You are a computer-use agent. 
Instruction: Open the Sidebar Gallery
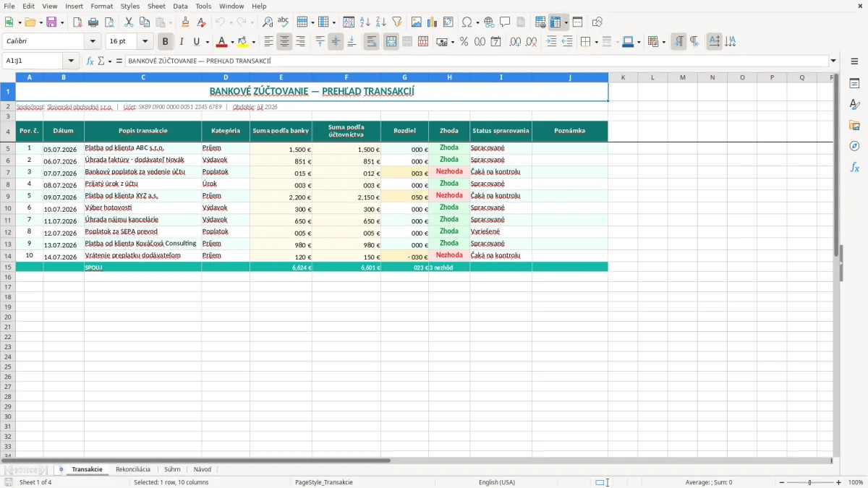854,125
